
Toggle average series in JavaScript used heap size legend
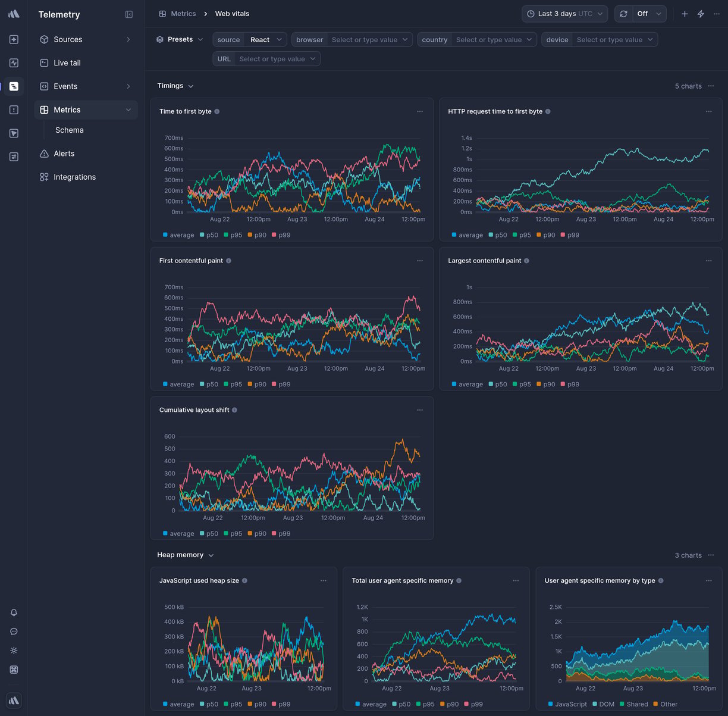(178, 704)
